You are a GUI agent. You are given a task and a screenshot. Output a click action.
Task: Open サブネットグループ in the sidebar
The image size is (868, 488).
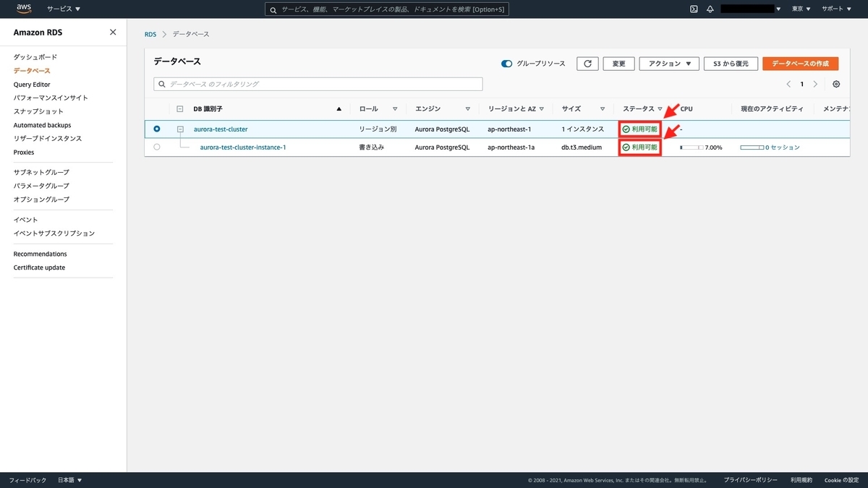pos(41,172)
